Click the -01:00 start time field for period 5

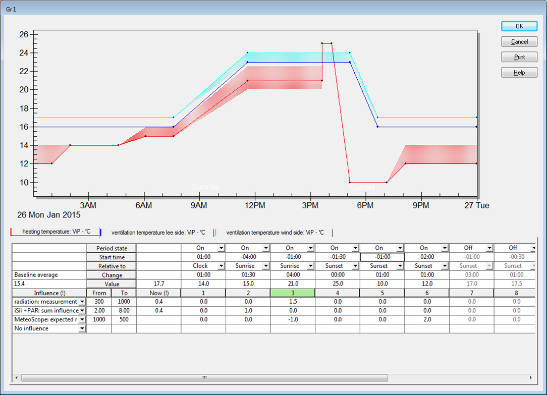[382, 257]
